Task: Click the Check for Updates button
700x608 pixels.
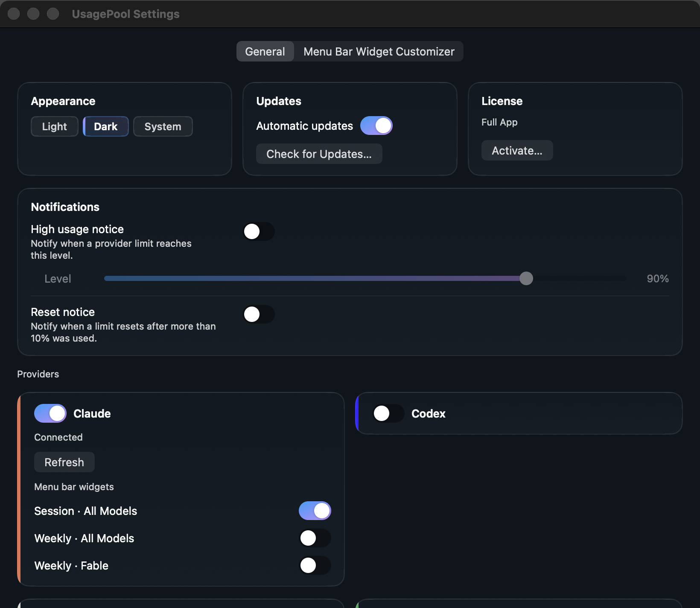Action: click(x=319, y=154)
